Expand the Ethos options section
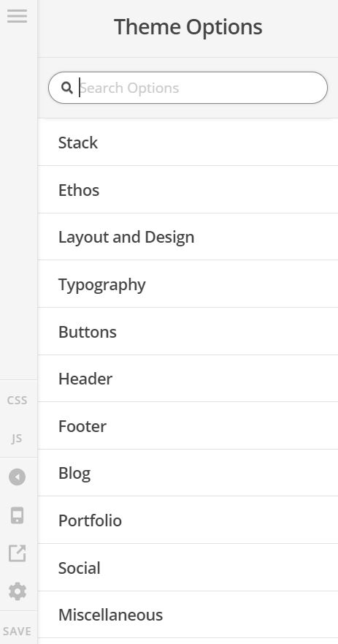 tap(188, 190)
